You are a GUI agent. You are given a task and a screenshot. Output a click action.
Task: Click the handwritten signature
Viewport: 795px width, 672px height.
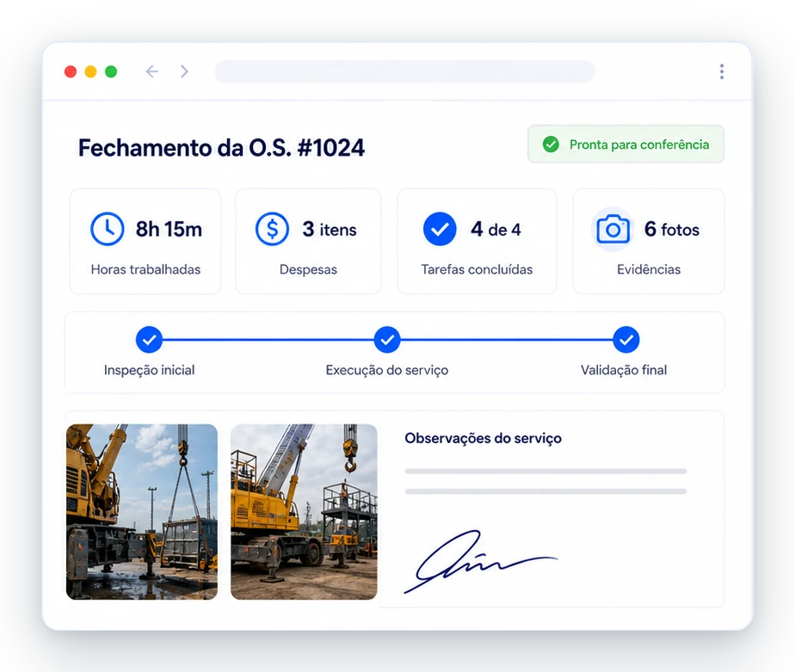[480, 562]
